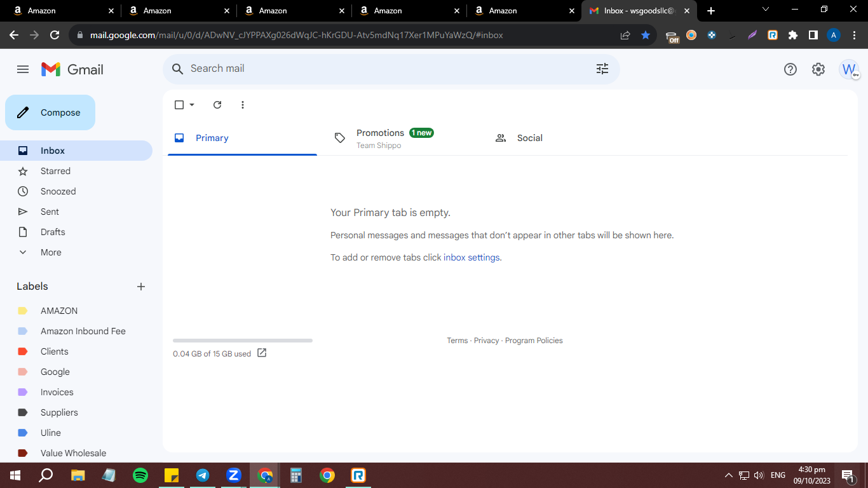The image size is (868, 488).
Task: Go back in browser
Action: point(14,35)
